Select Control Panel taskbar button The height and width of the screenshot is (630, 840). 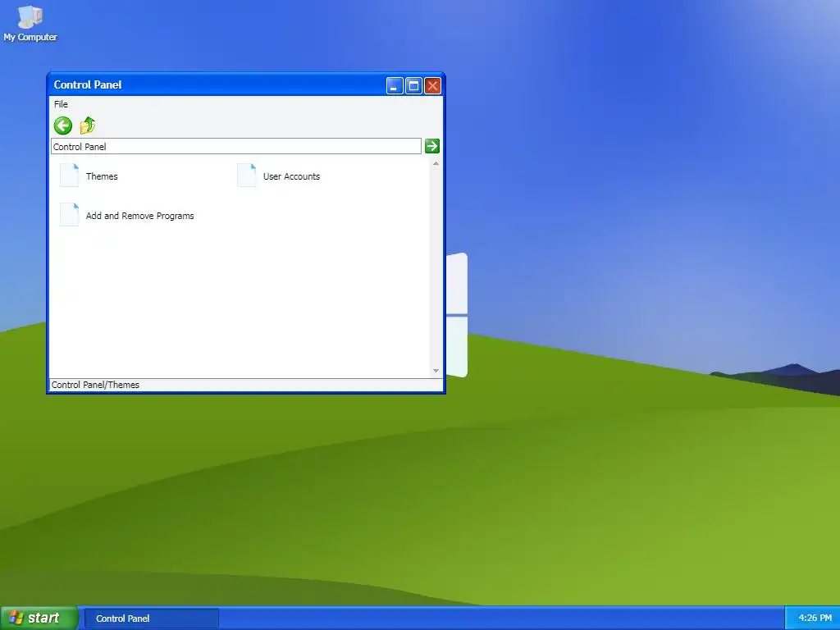click(x=152, y=619)
